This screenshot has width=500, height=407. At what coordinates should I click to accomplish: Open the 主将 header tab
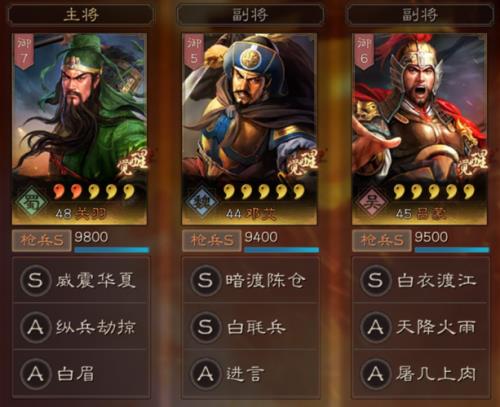(81, 15)
